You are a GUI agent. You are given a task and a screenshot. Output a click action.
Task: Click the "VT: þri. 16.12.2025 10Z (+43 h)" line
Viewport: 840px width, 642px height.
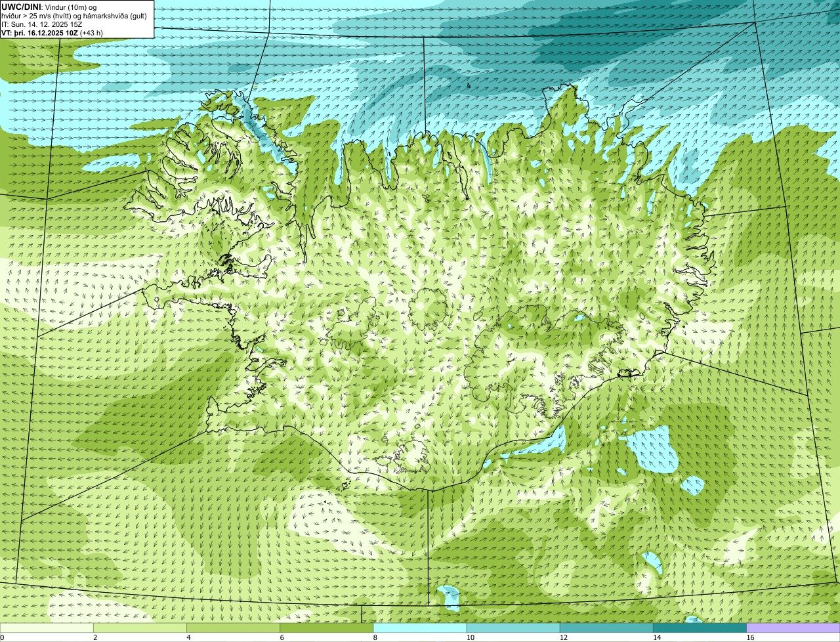pyautogui.click(x=52, y=33)
